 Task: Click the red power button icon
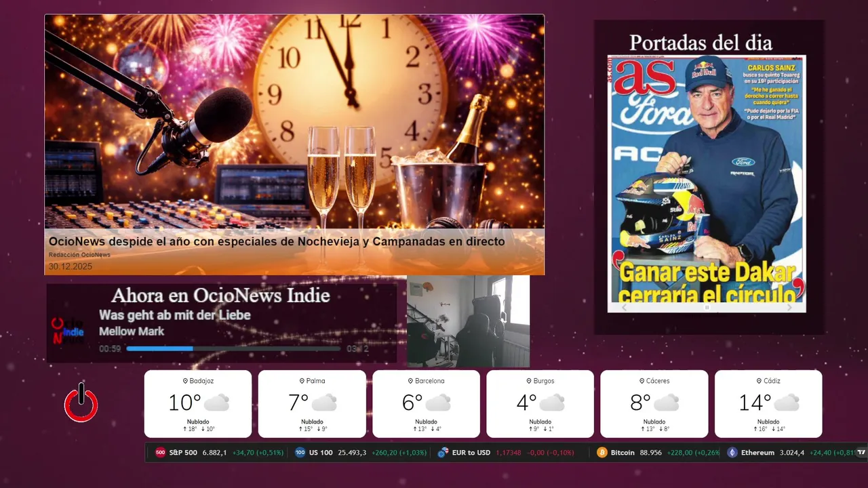pos(81,403)
